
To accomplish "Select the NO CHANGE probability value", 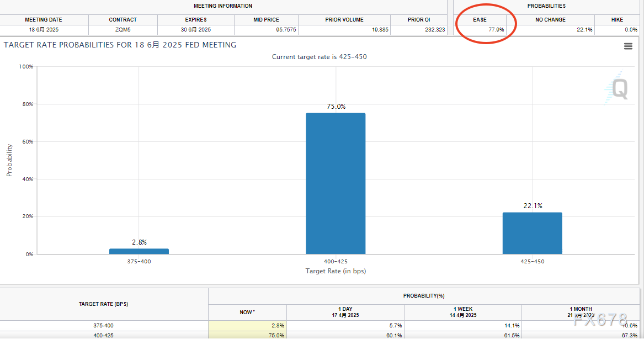I will click(584, 30).
